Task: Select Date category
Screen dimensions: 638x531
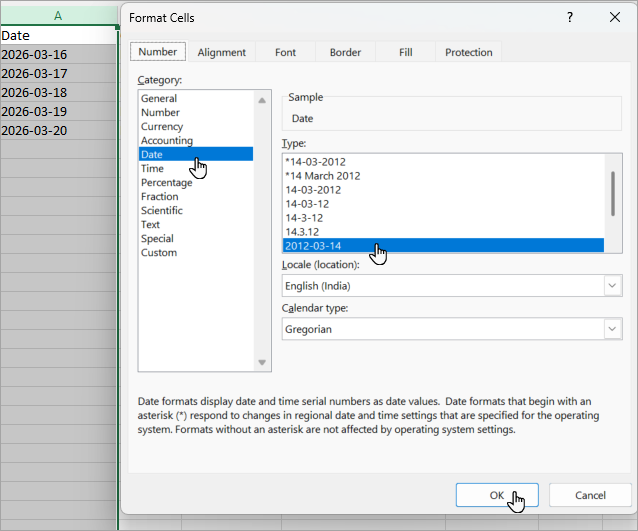Action: pos(196,154)
